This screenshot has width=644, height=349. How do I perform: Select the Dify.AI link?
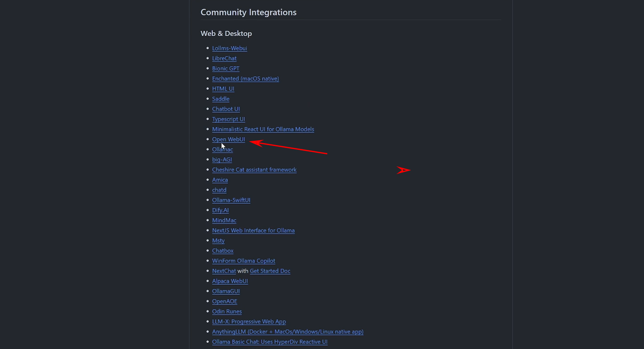[x=220, y=210]
